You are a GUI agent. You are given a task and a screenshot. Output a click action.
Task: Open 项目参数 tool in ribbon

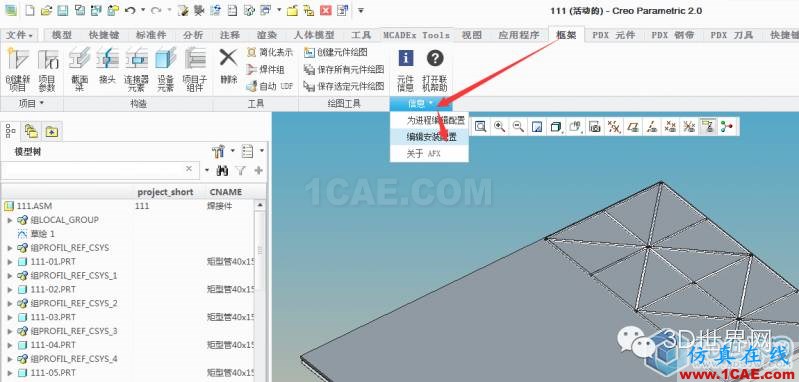47,70
